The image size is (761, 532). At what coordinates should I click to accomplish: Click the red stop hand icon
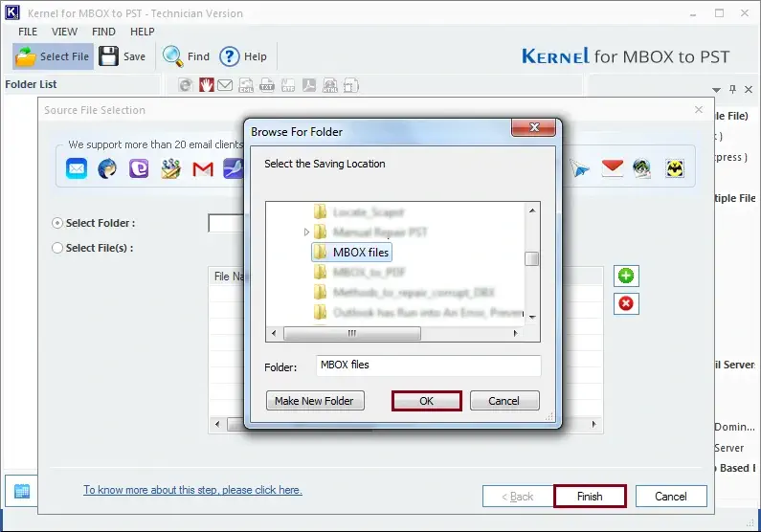pos(206,85)
